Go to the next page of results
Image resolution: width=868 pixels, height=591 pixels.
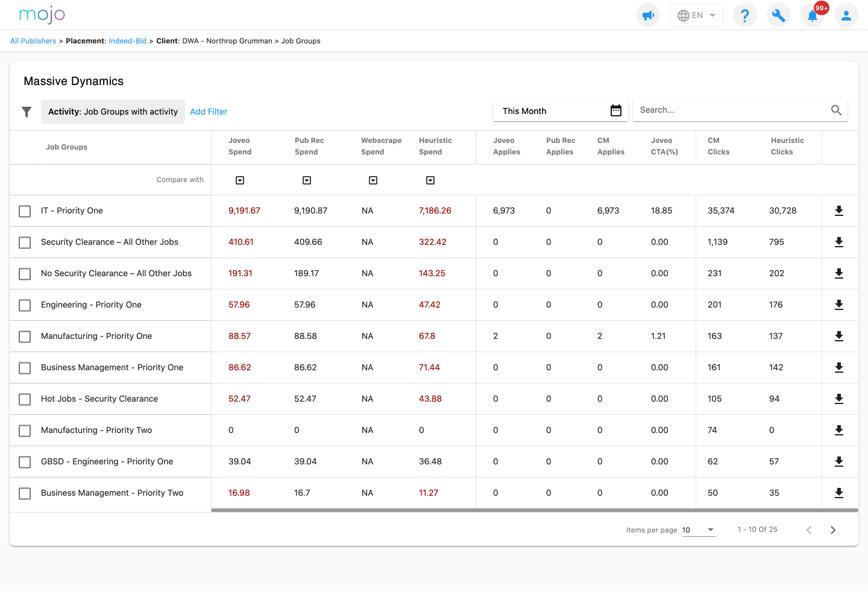click(833, 530)
